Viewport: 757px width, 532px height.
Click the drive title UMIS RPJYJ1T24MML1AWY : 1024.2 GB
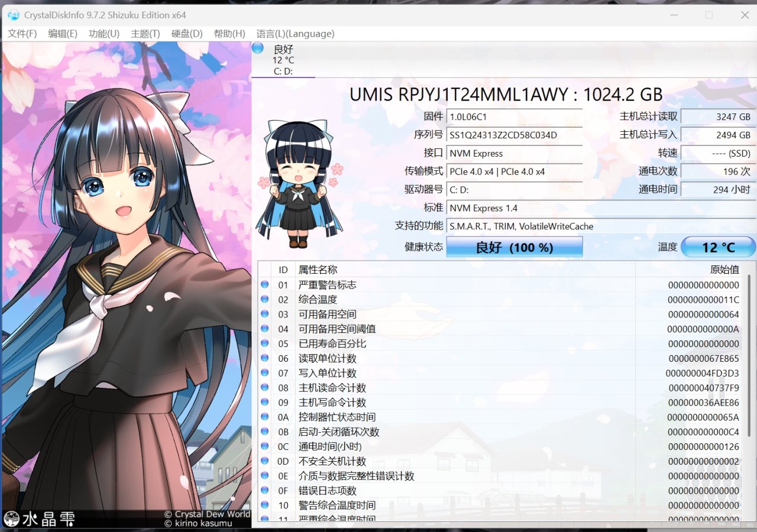point(506,95)
